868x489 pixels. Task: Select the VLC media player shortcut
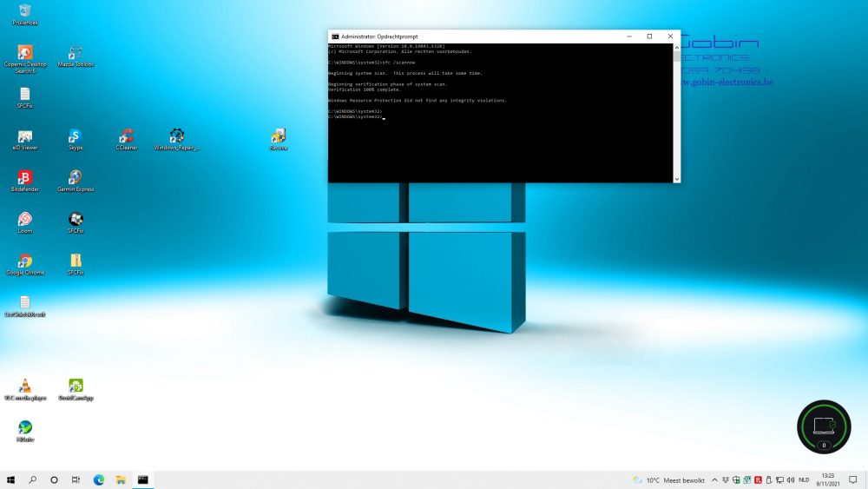pyautogui.click(x=25, y=387)
